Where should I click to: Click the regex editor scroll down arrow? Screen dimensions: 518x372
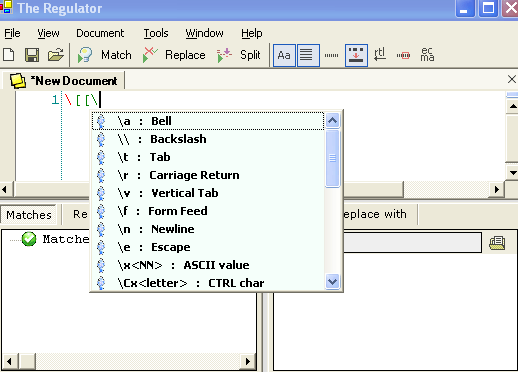513,172
